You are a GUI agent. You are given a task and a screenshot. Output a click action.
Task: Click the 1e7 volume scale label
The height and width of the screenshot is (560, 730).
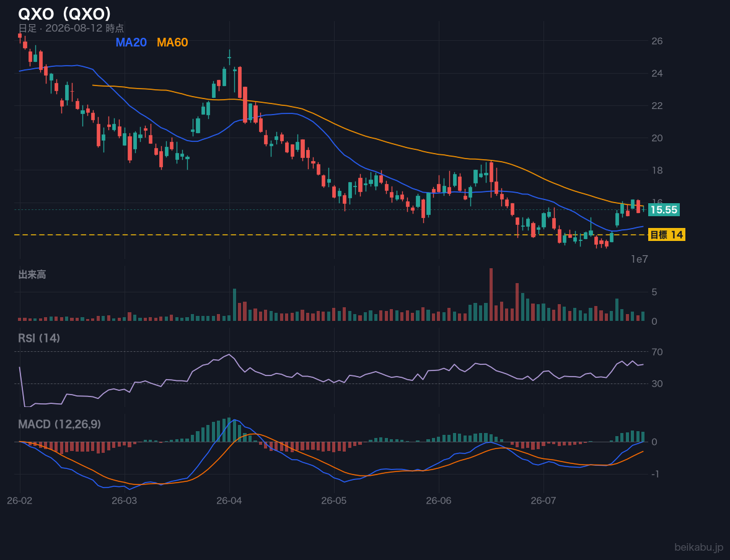click(640, 260)
